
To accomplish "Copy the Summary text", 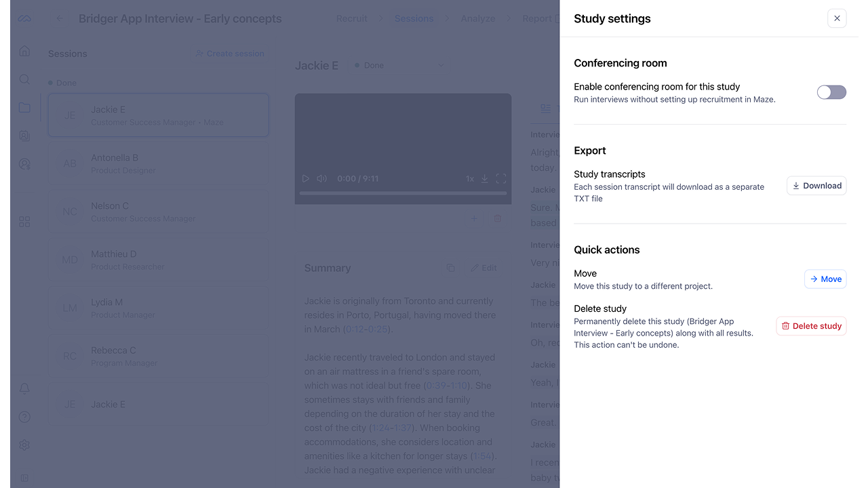I will pos(450,268).
